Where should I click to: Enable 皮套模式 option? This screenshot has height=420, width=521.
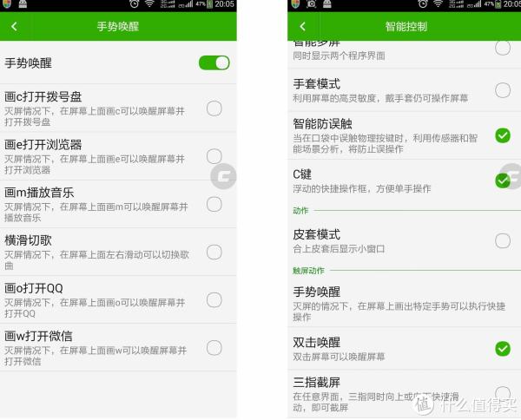[503, 240]
